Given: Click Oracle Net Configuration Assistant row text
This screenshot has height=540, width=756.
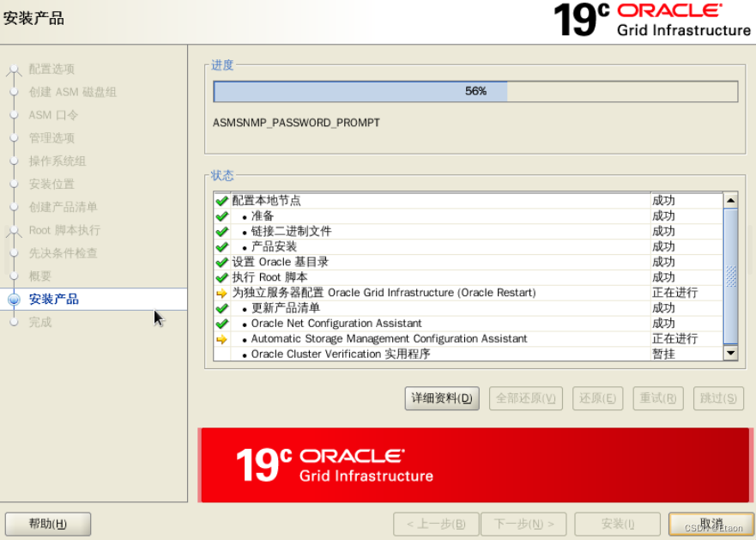Looking at the screenshot, I should pyautogui.click(x=336, y=324).
